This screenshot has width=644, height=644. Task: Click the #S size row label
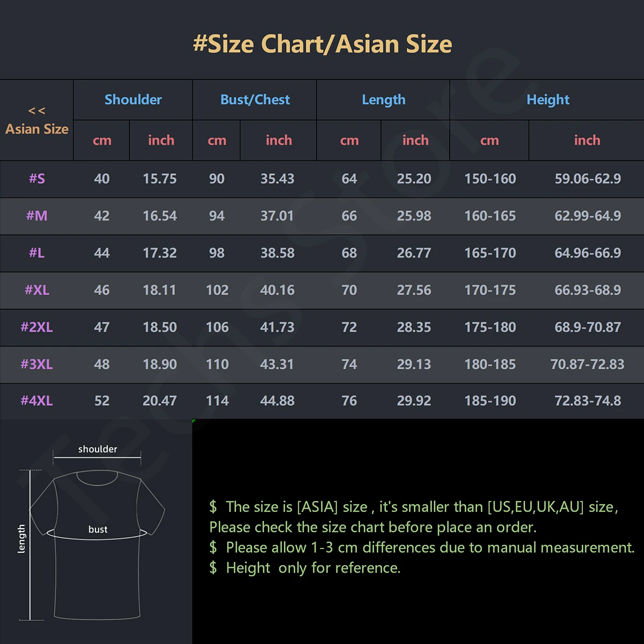click(x=37, y=179)
